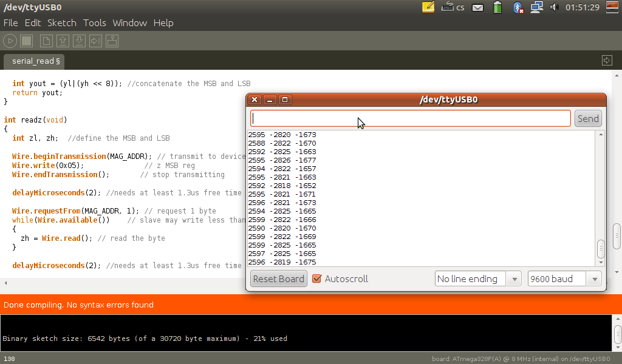Select the serial_read tab
622x364 pixels.
[x=35, y=61]
